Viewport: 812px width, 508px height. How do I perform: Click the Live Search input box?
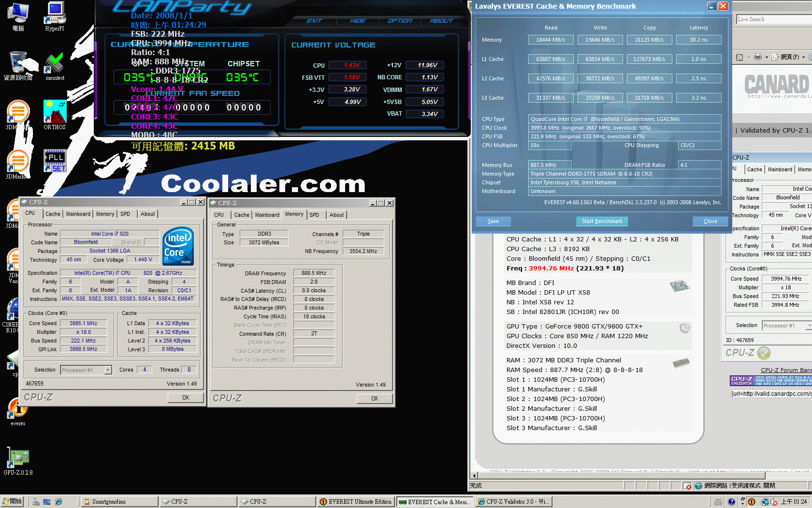[x=773, y=19]
